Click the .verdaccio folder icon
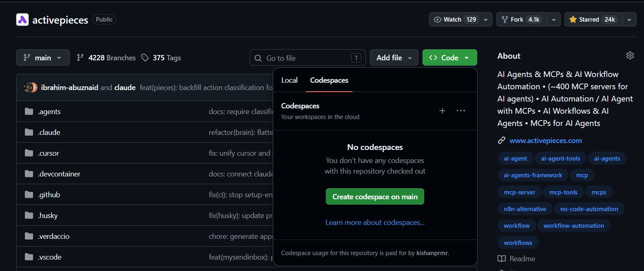 (29, 236)
